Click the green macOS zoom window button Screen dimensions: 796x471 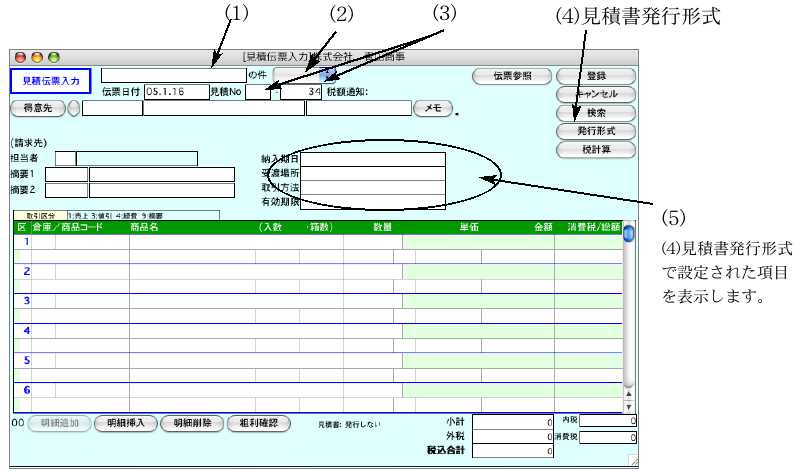point(54,58)
